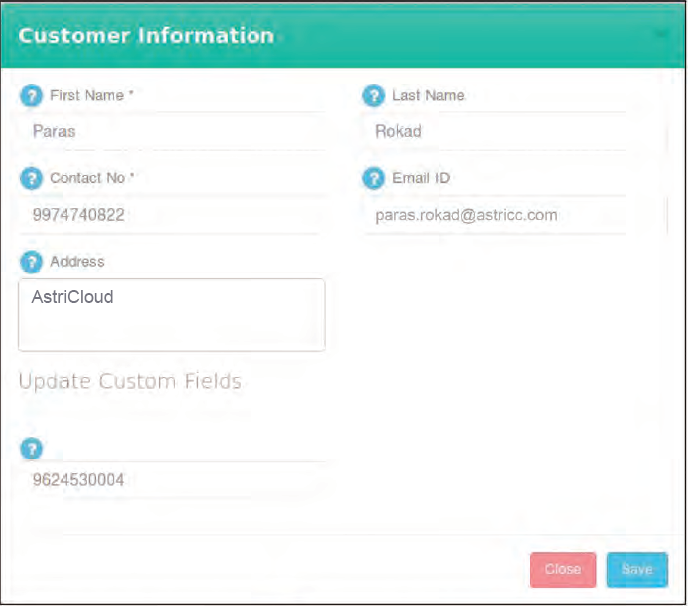Click the custom field showing 9624530004

point(172,481)
